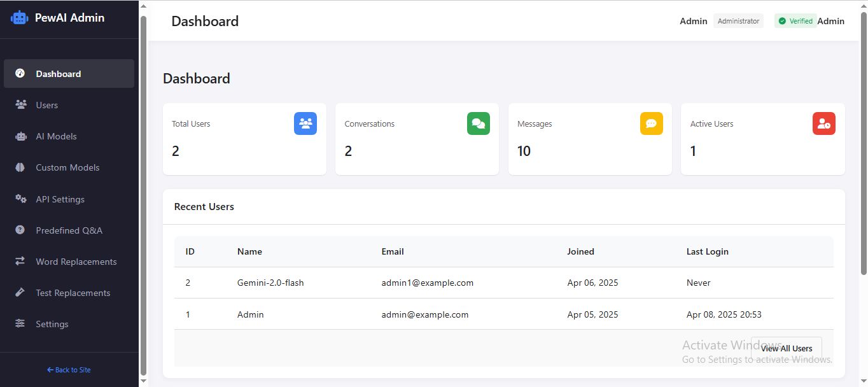Image resolution: width=868 pixels, height=387 pixels.
Task: Click the Users group icon in sidebar
Action: pos(20,104)
